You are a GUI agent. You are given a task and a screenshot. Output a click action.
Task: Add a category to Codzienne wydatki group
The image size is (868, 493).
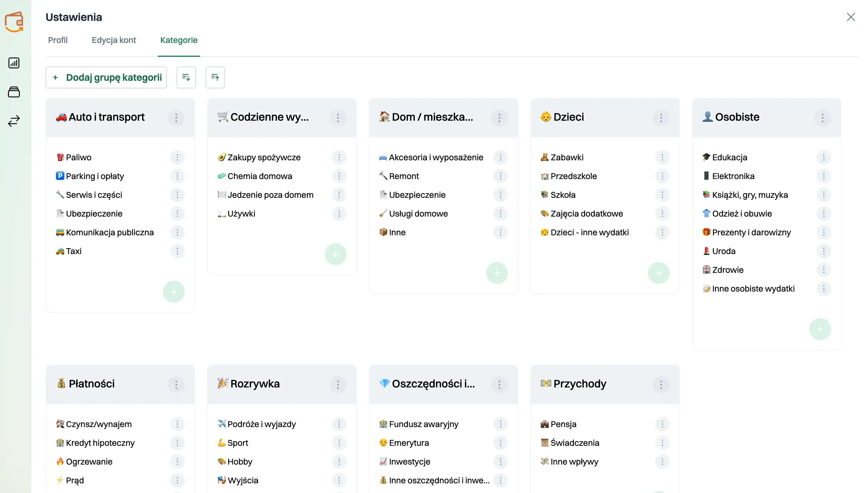pos(335,254)
